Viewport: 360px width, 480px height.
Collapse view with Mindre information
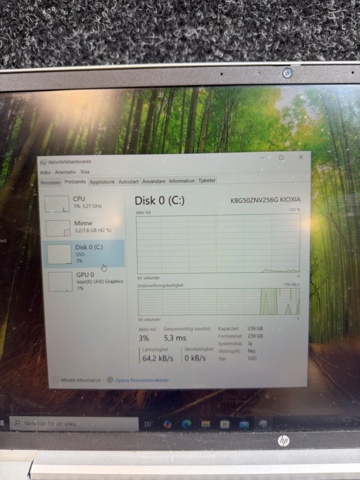pyautogui.click(x=77, y=380)
